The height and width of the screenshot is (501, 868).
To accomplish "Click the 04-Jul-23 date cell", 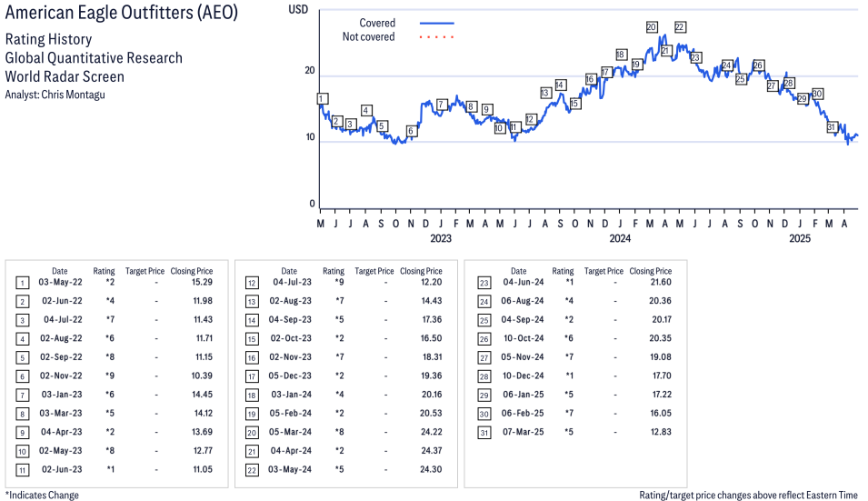I will pos(293,282).
